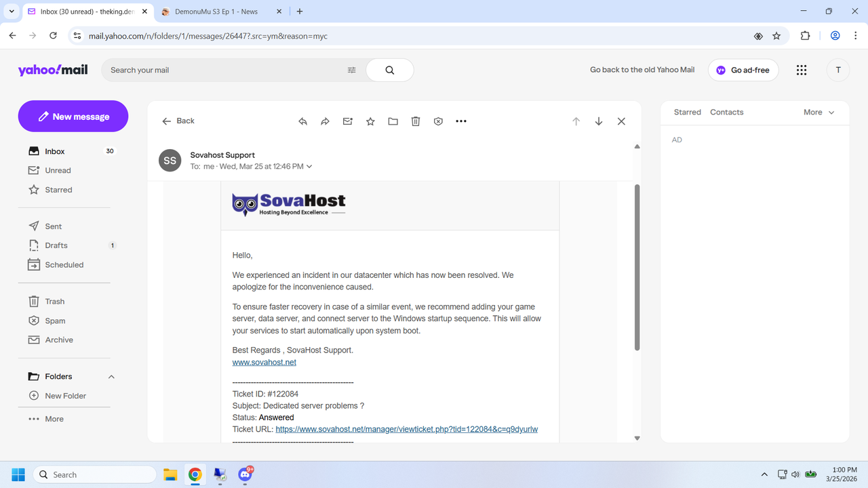
Task: Switch to Starred tab in right panel
Action: [x=687, y=113]
